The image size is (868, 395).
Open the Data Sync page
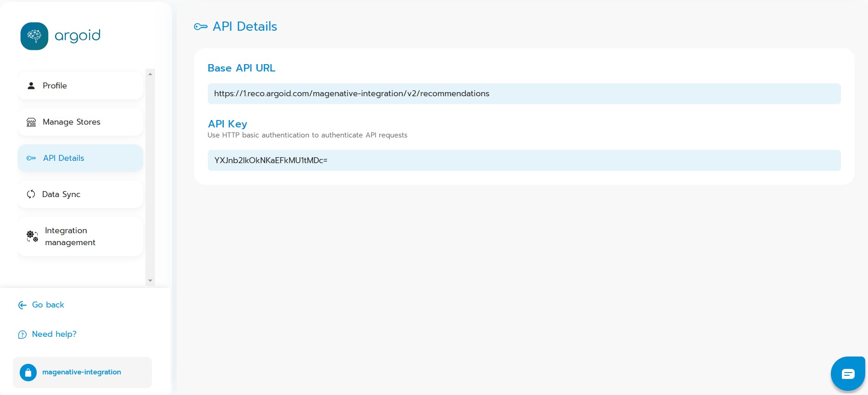[x=80, y=194]
